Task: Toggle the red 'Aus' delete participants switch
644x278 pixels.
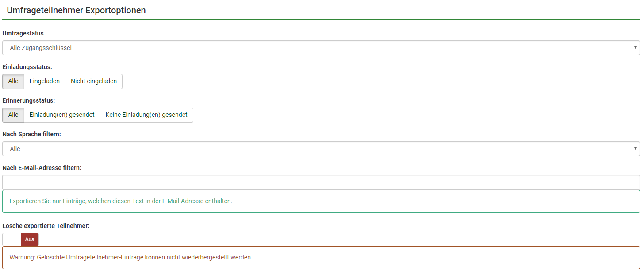Action: pyautogui.click(x=30, y=239)
